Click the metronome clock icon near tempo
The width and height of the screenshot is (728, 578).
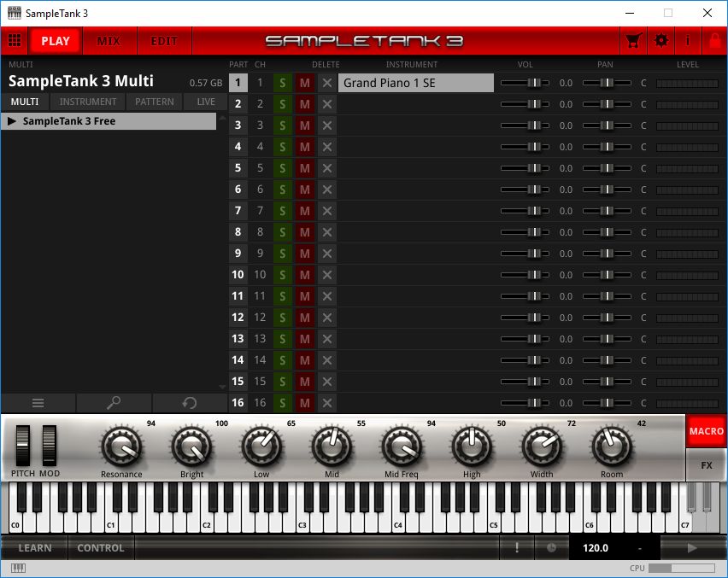click(x=551, y=548)
